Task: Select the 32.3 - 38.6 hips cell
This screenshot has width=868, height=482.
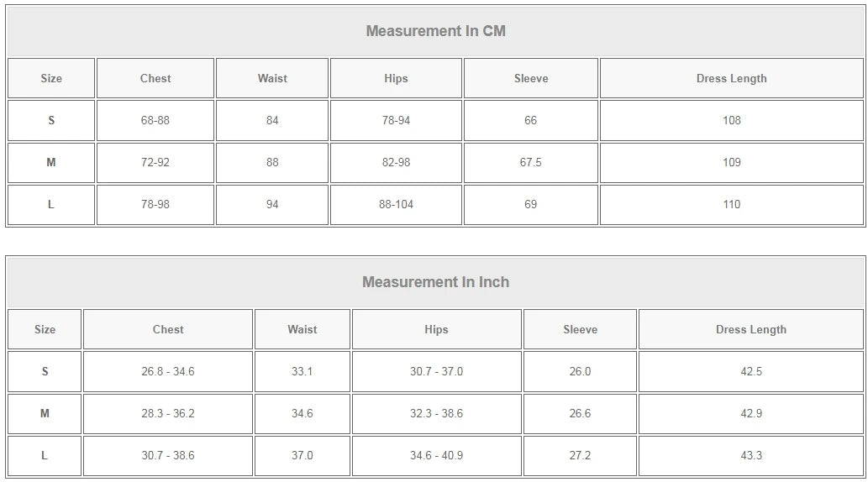Action: click(436, 414)
